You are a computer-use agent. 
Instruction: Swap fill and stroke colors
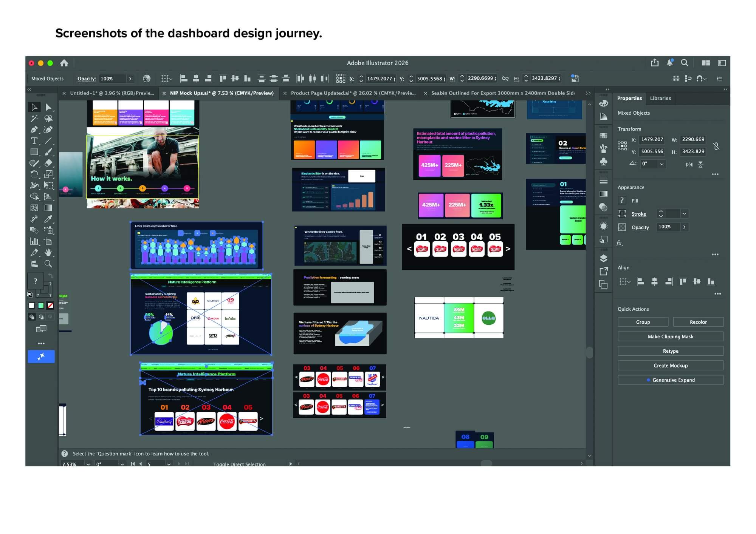click(x=50, y=276)
